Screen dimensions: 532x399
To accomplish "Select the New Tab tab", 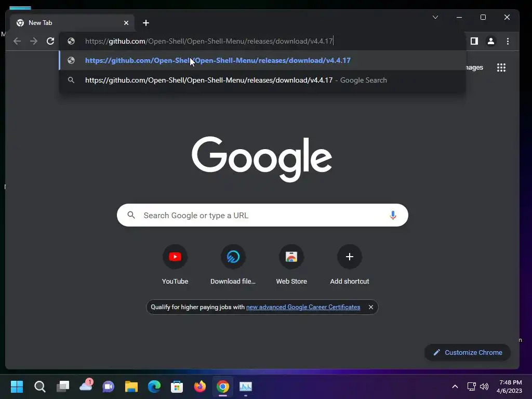I will pyautogui.click(x=72, y=23).
